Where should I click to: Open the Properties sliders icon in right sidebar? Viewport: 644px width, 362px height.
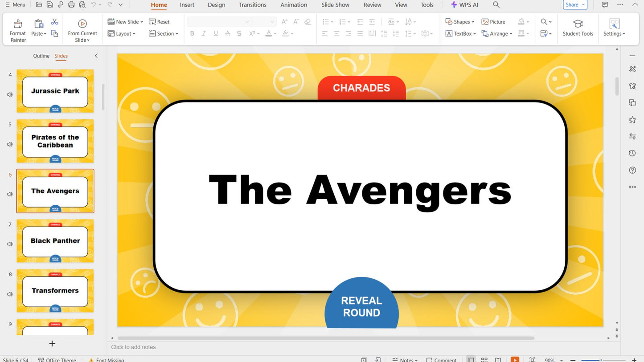632,136
